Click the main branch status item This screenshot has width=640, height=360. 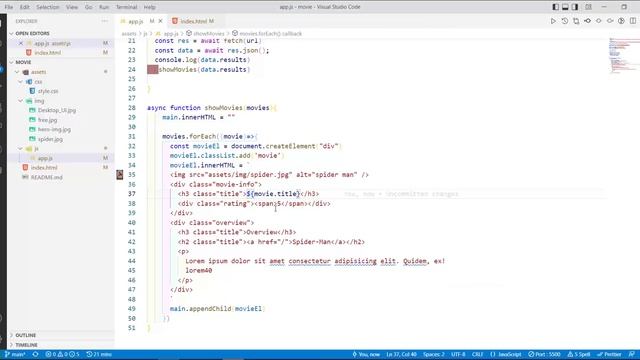(x=15, y=354)
